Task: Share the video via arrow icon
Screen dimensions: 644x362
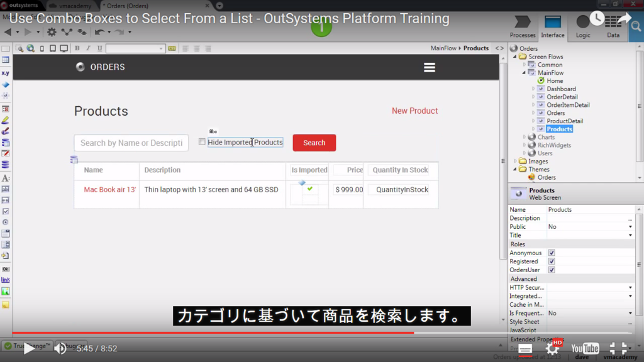Action: tap(624, 18)
